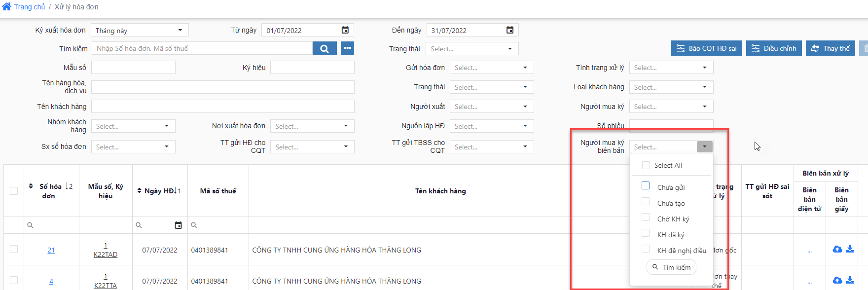Tick the Chưa gửi checkbox

646,185
